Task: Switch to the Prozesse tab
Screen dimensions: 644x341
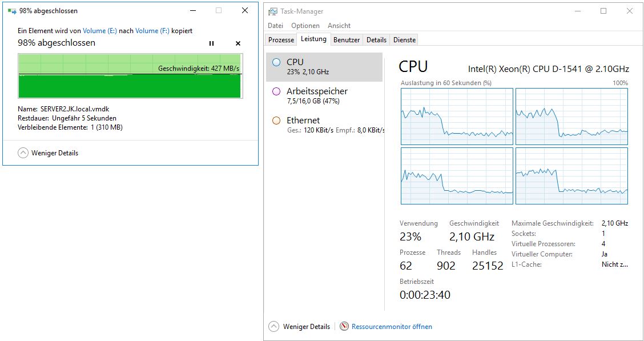Action: point(281,40)
